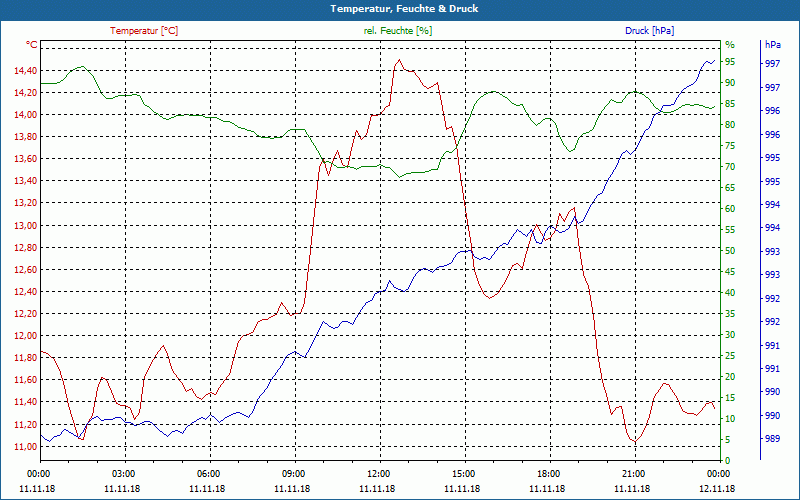800x500 pixels.
Task: Click the 10 humidity percent tick
Action: click(x=730, y=419)
